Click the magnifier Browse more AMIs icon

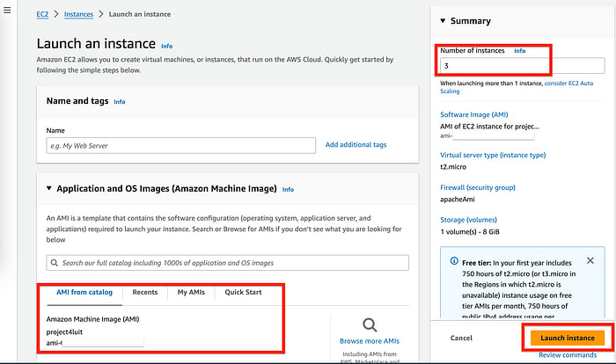point(370,324)
